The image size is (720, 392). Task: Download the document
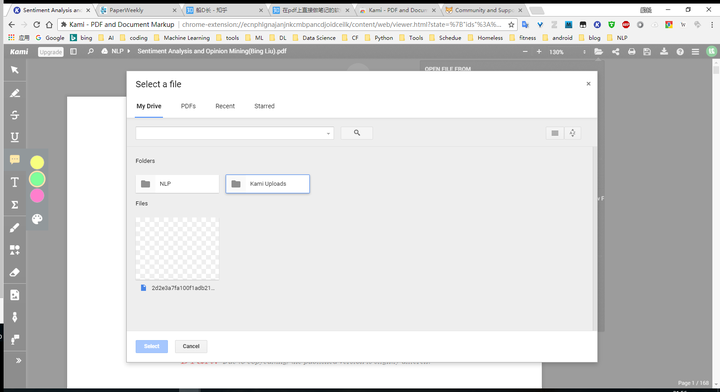664,51
